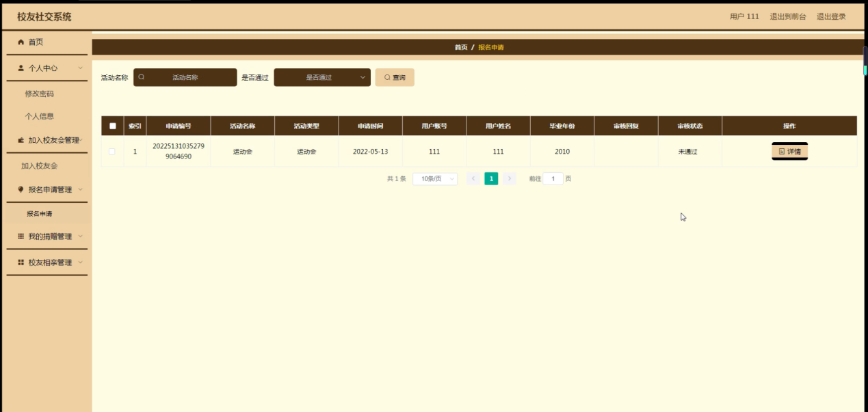Viewport: 868px width, 412px height.
Task: Click the 校友社交系统 title
Action: (44, 16)
